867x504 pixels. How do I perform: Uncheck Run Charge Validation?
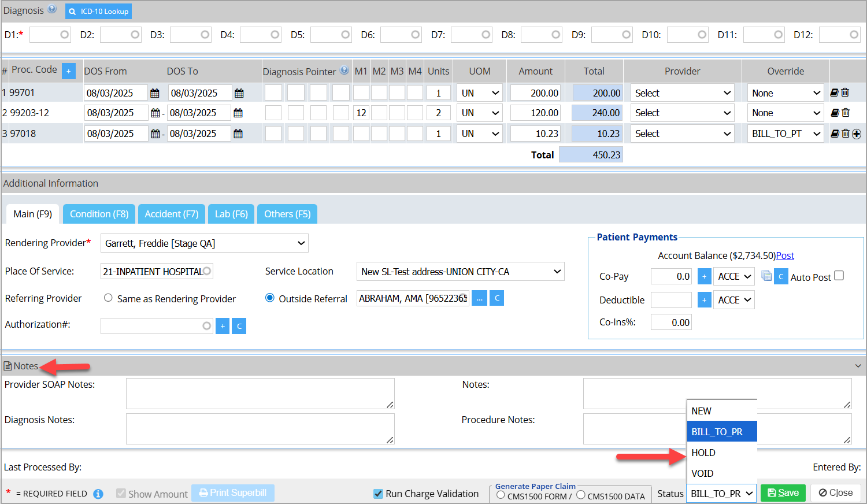tap(378, 494)
